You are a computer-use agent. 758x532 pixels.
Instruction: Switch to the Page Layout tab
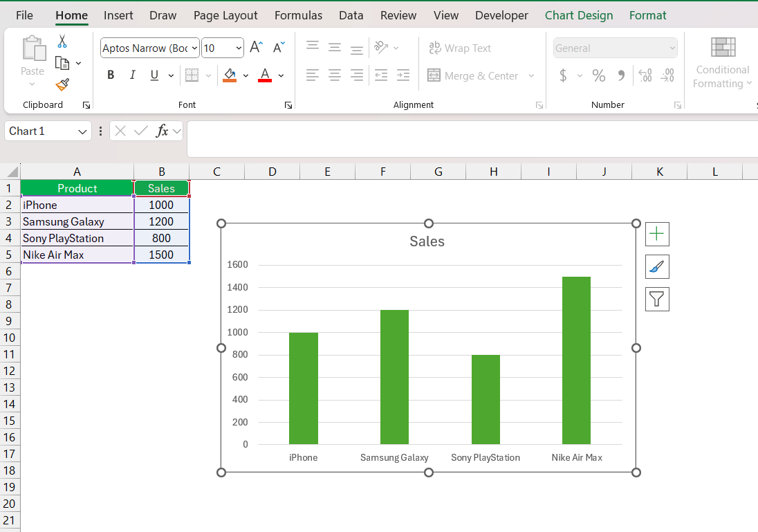point(225,15)
